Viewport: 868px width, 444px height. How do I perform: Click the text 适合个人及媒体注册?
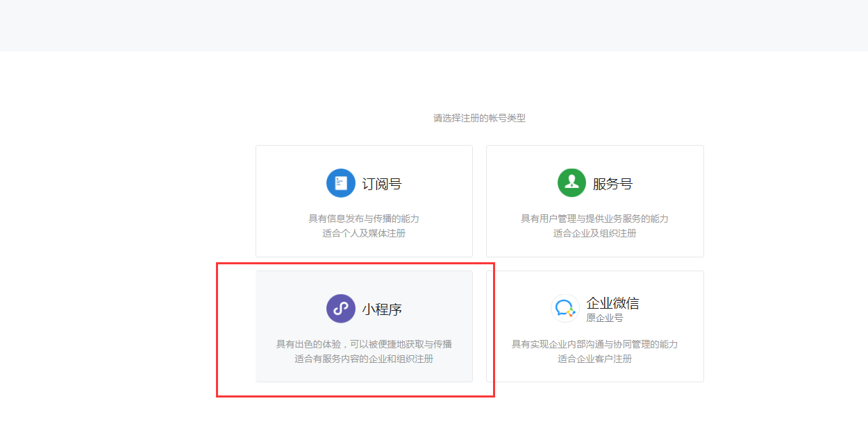[x=364, y=233]
